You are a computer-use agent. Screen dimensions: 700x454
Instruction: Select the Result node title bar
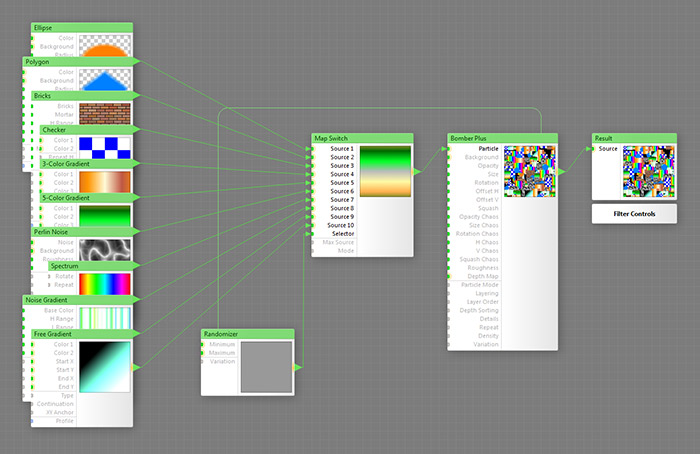click(x=634, y=138)
